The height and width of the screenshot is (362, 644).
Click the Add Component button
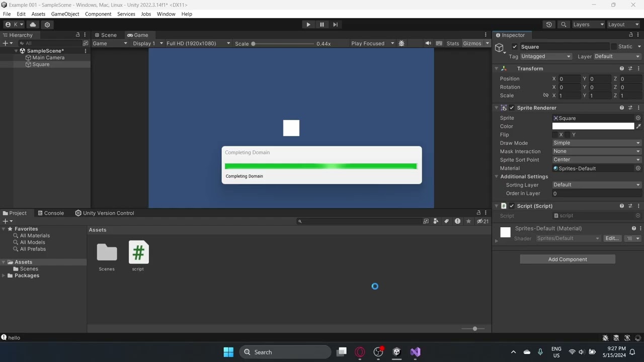[x=568, y=259]
